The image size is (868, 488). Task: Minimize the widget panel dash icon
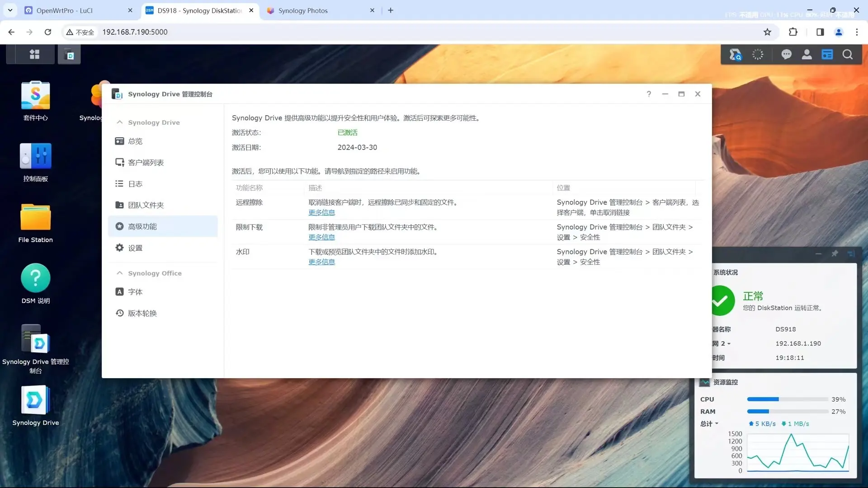pos(818,253)
